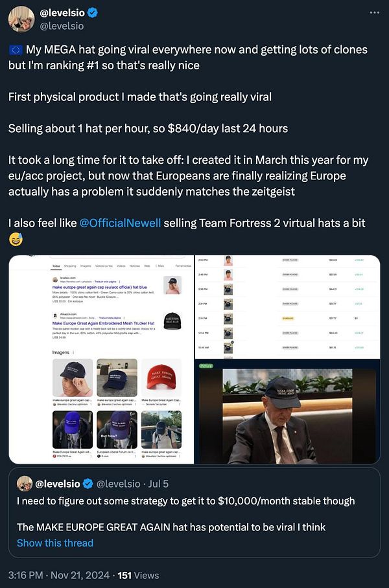
Task: Click the verified badge in quoted tweet
Action: point(88,484)
